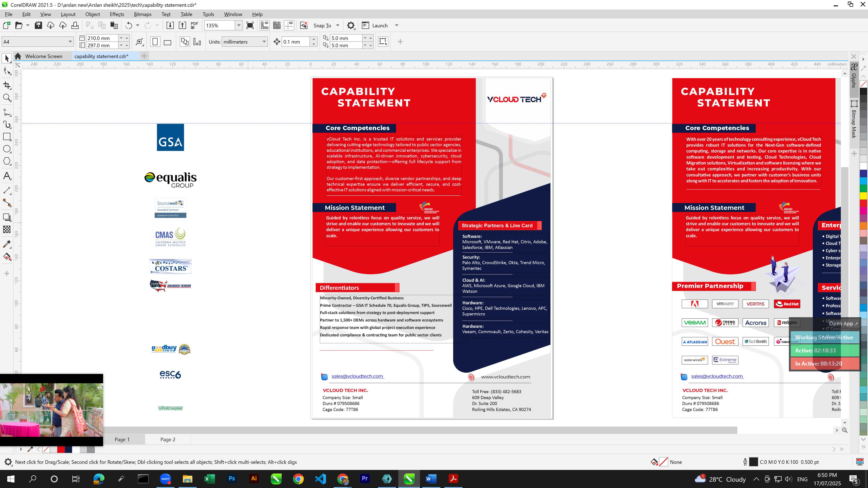Apply layout to current page only
Image resolution: width=868 pixels, height=488 pixels.
click(x=197, y=42)
